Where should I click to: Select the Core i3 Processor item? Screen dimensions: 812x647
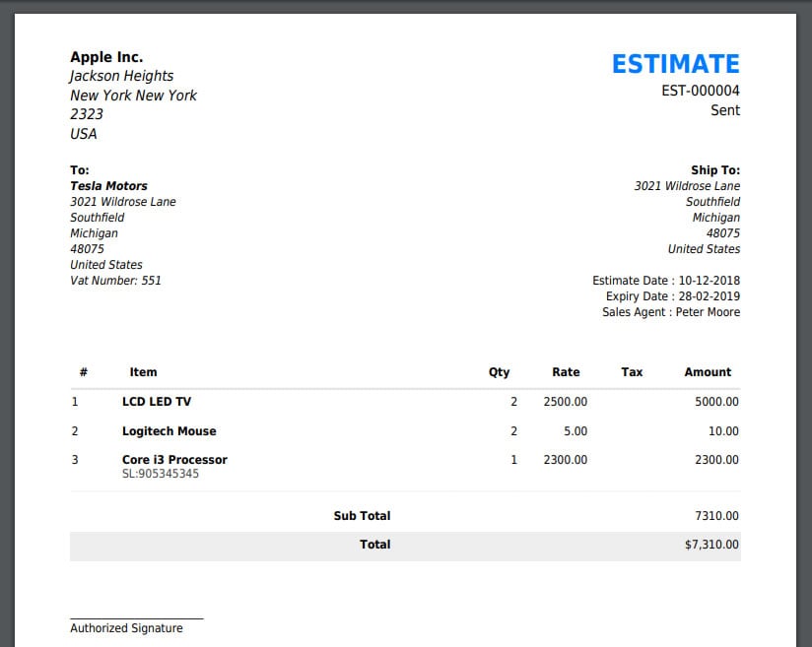174,460
